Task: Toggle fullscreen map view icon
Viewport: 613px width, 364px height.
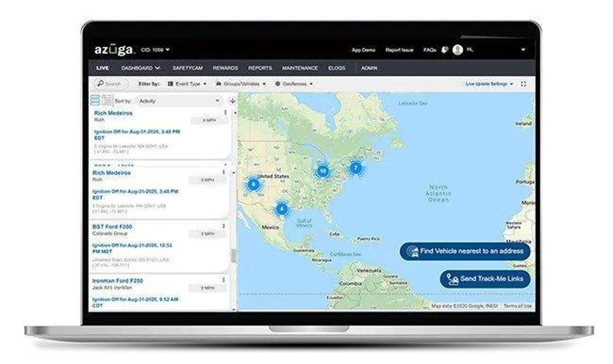Action: coord(523,84)
